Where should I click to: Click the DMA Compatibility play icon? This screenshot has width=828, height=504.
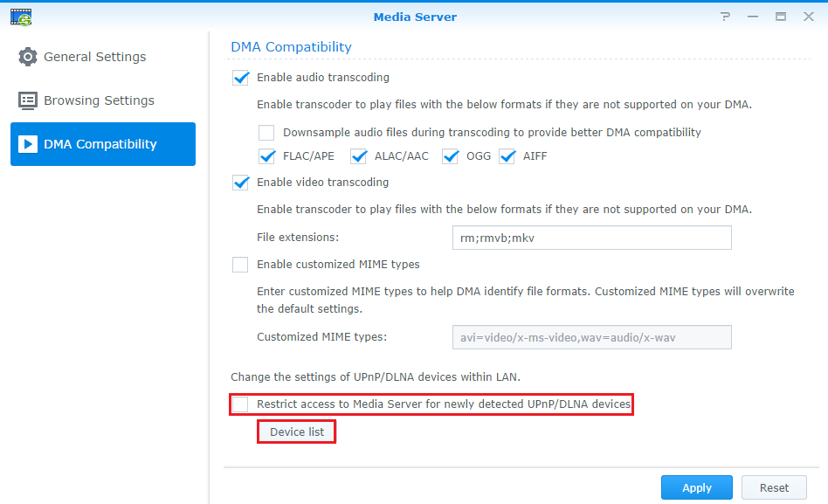tap(27, 144)
